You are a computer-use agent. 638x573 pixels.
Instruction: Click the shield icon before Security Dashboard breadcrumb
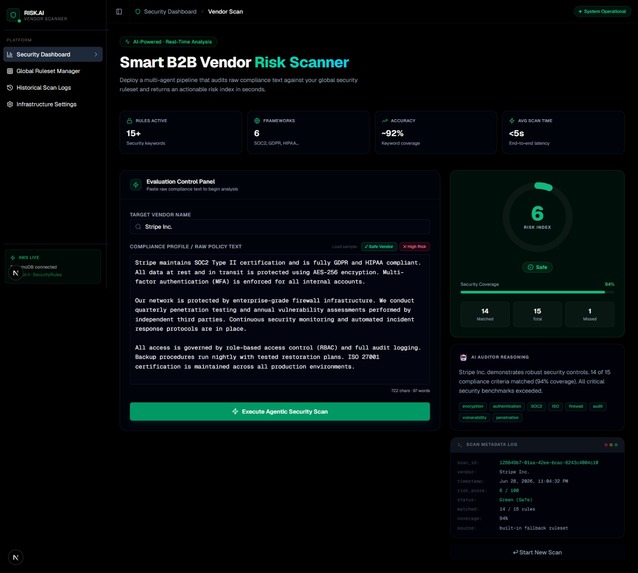138,12
